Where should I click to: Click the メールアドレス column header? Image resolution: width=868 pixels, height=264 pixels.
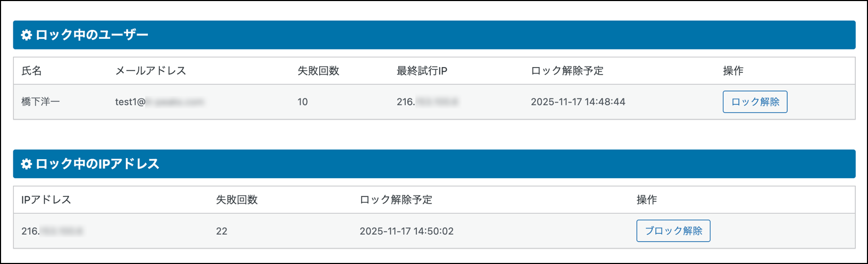click(x=151, y=71)
